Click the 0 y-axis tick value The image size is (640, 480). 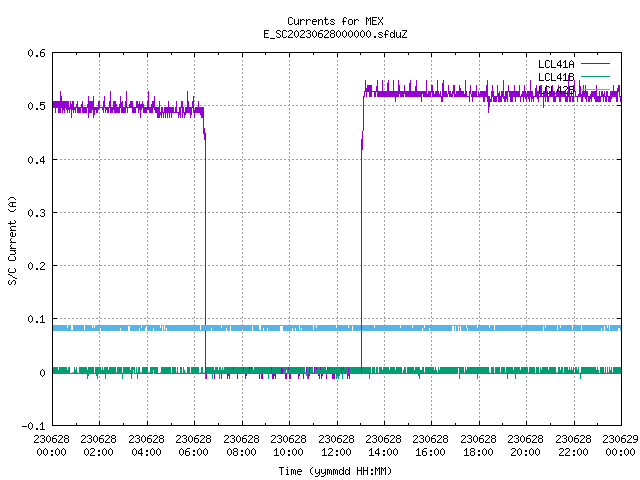(x=42, y=373)
